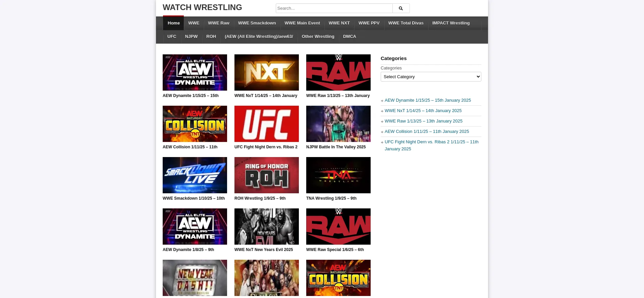This screenshot has width=644, height=298.
Task: Click WWE NxT 1/14/25 – 14th January title
Action: coord(266,96)
